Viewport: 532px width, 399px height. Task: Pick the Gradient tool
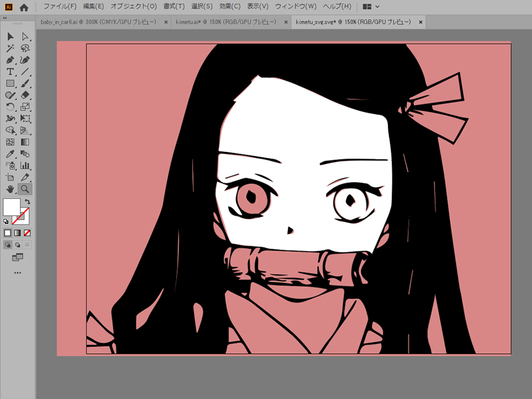click(x=25, y=142)
